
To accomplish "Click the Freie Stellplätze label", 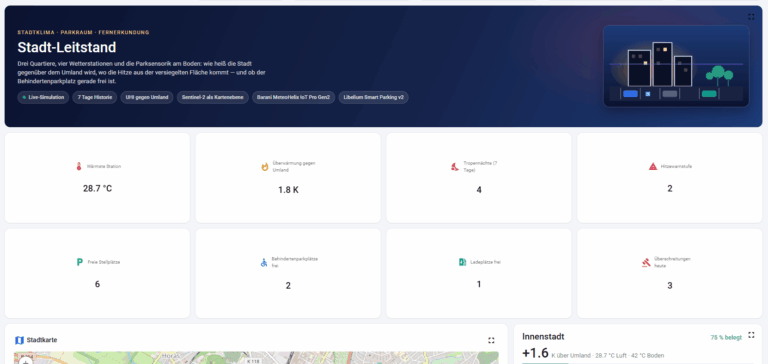I will tap(104, 262).
